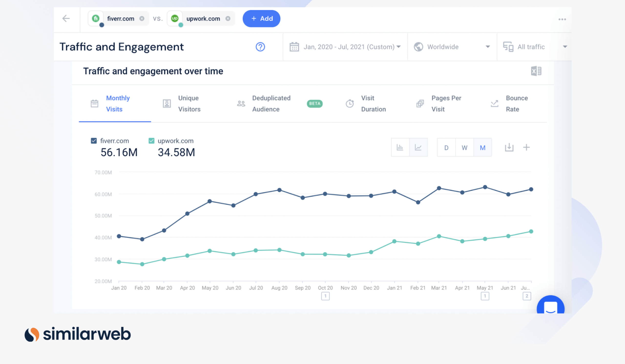Click fiverr.com Aug 20 data point
Viewport: 625px width, 364px height.
(279, 190)
